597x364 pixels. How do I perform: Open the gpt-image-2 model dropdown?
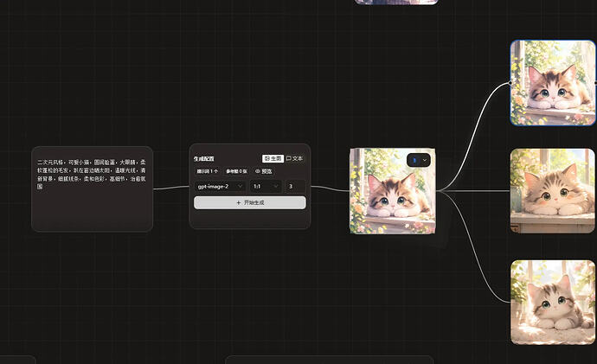[220, 187]
